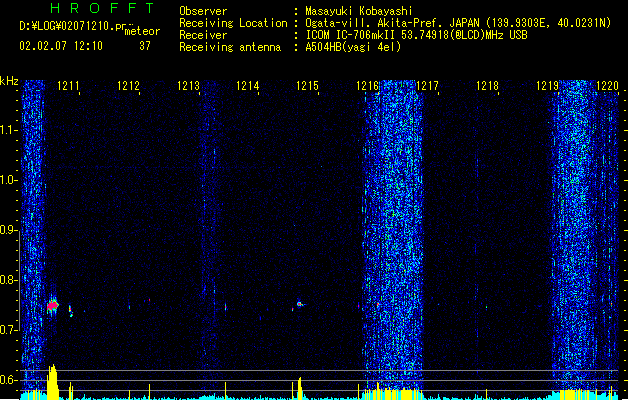Click the yellow intensity peak near 1215

pyautogui.click(x=300, y=388)
